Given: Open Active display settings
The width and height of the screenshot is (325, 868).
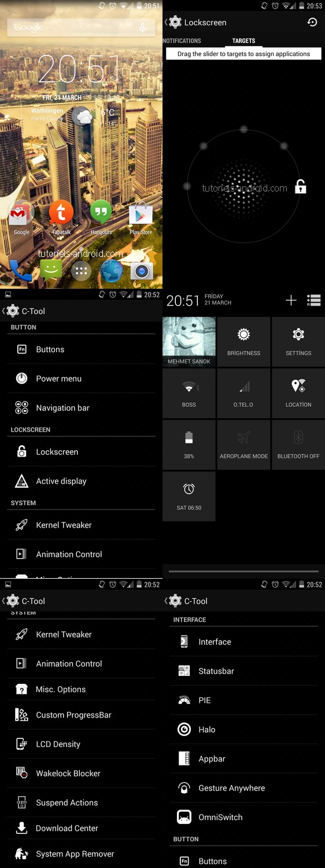Looking at the screenshot, I should (x=81, y=481).
